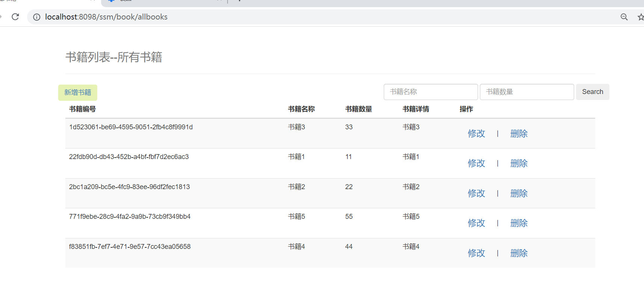Click 删除 for the 书籍1 row
This screenshot has width=644, height=291.
519,163
